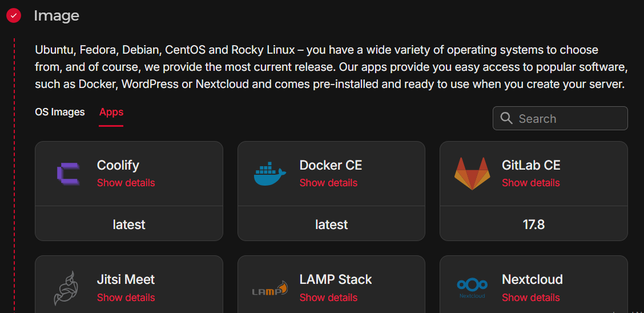Pick GitLab CE version 17.8
Image resolution: width=644 pixels, height=313 pixels.
534,224
